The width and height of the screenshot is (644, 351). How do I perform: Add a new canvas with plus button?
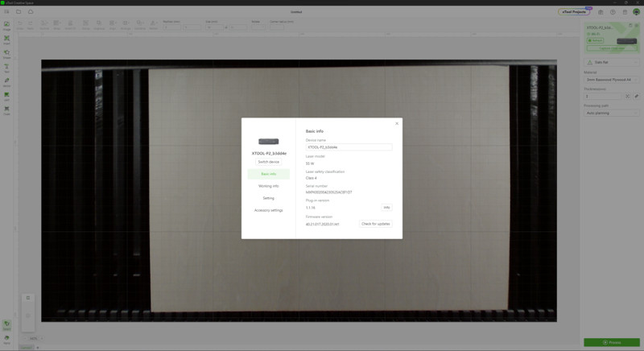click(38, 348)
